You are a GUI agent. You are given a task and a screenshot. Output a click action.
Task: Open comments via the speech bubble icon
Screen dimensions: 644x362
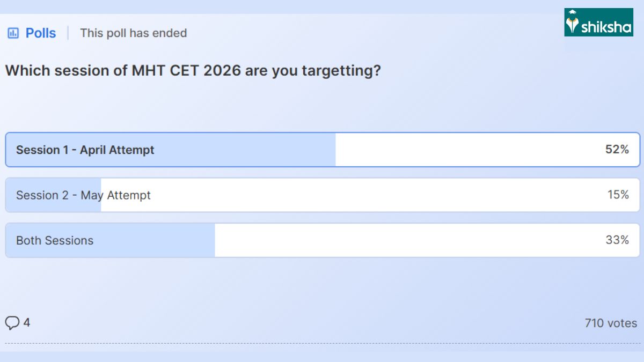[x=12, y=323]
